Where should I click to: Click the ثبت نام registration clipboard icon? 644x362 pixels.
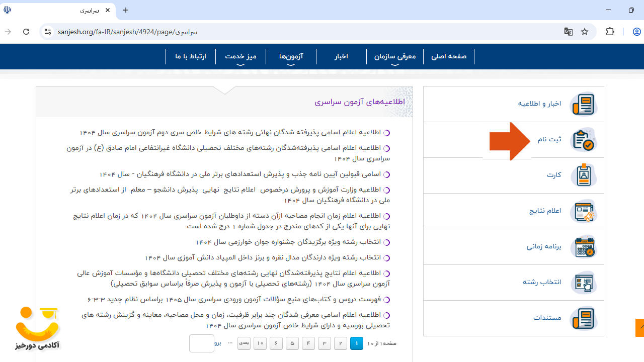point(584,139)
